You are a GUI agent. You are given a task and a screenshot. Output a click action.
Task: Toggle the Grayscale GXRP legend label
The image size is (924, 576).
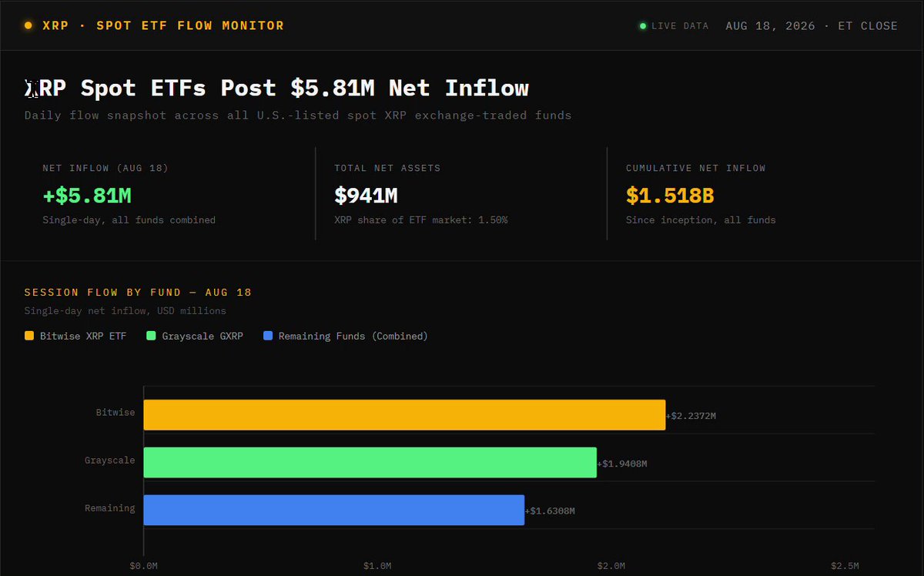(203, 337)
